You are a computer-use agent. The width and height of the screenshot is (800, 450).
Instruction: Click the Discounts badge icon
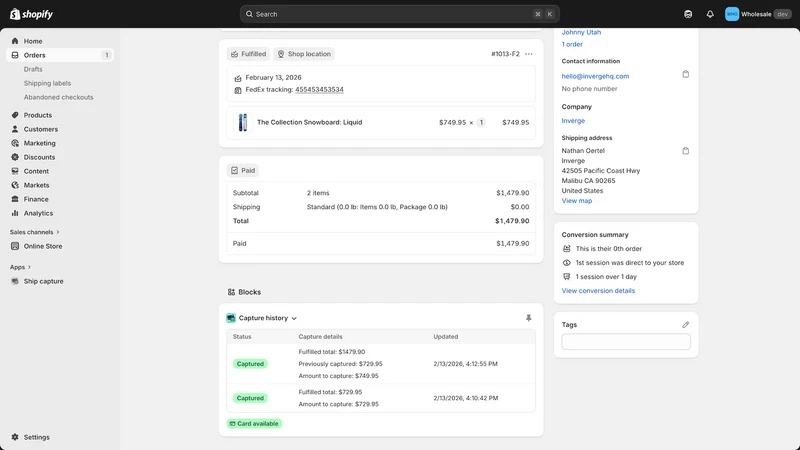(15, 157)
